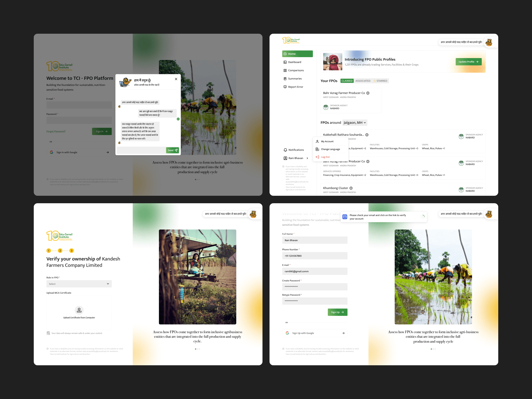Expand the Ram Bhavan user menu chevron
Viewport: 532px width, 399px height.
pos(307,158)
